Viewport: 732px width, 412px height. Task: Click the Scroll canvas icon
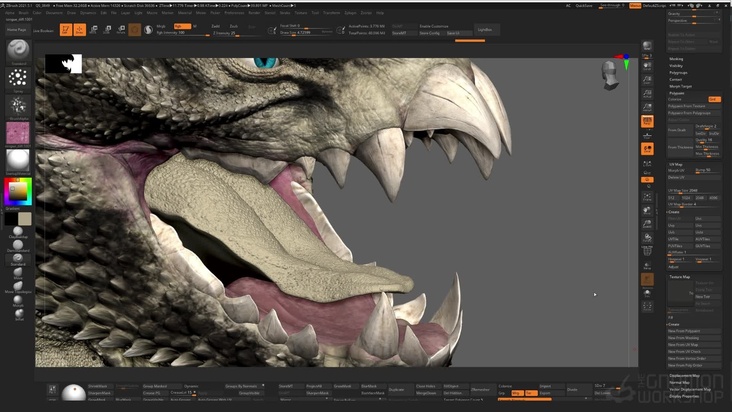647,67
